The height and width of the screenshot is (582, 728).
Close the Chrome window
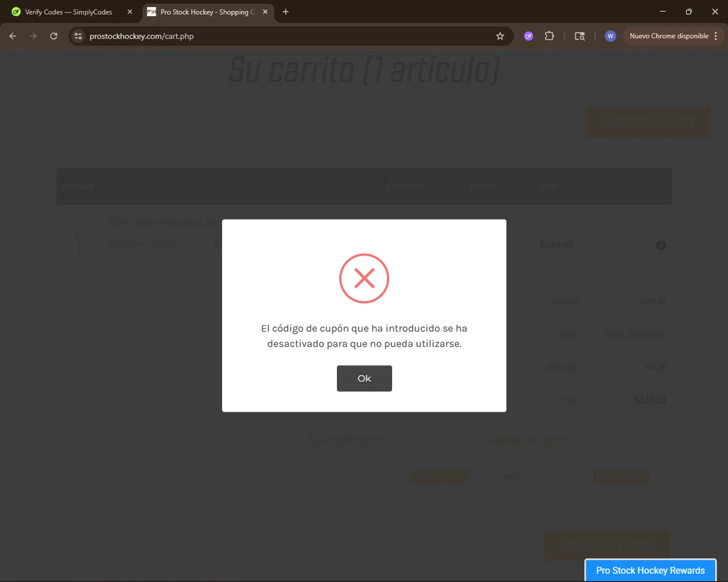(x=715, y=12)
